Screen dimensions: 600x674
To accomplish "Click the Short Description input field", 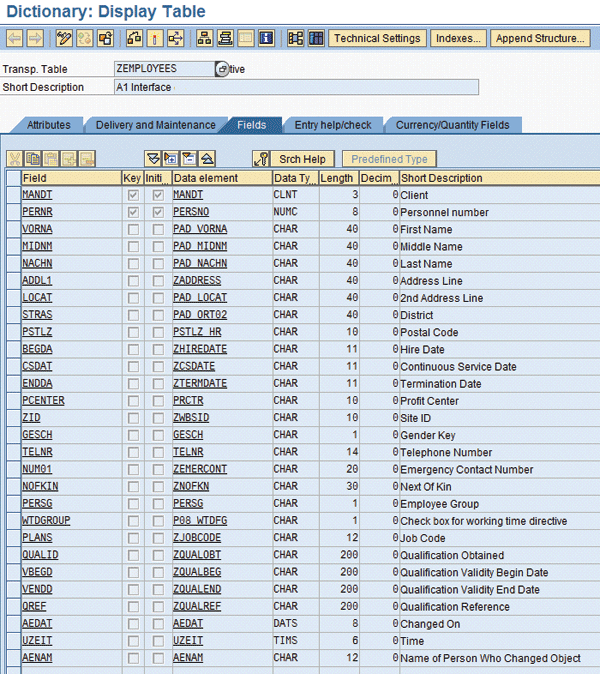I will (x=297, y=87).
